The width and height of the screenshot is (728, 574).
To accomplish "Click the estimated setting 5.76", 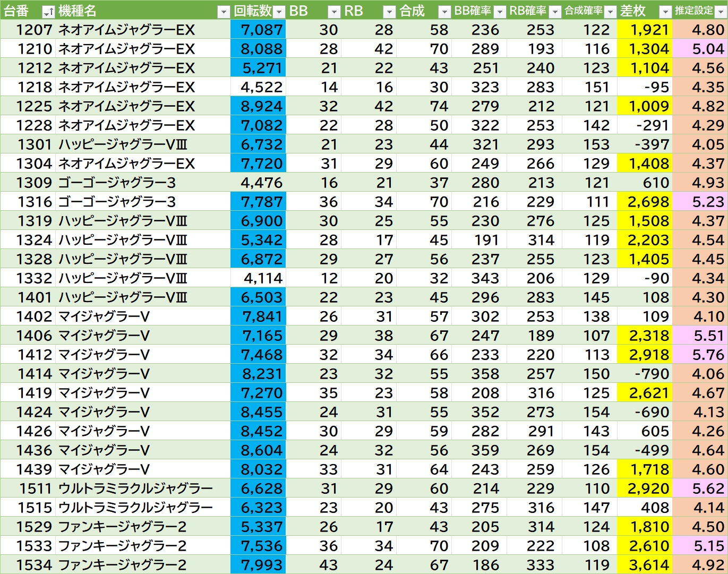I will tap(700, 355).
